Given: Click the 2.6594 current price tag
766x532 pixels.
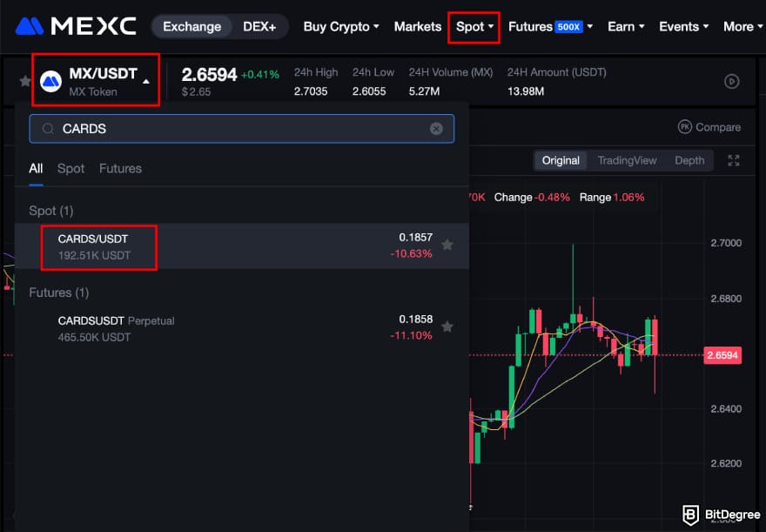Looking at the screenshot, I should tap(722, 355).
